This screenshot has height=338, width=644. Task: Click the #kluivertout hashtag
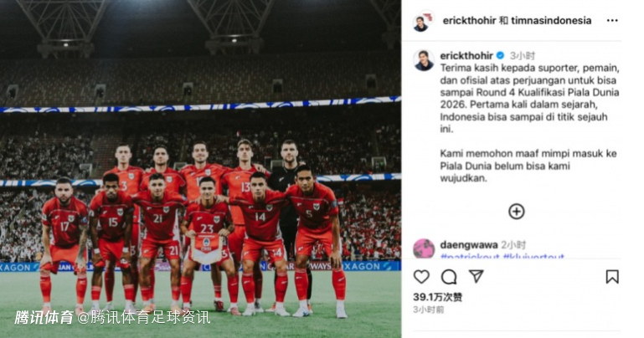pos(533,256)
